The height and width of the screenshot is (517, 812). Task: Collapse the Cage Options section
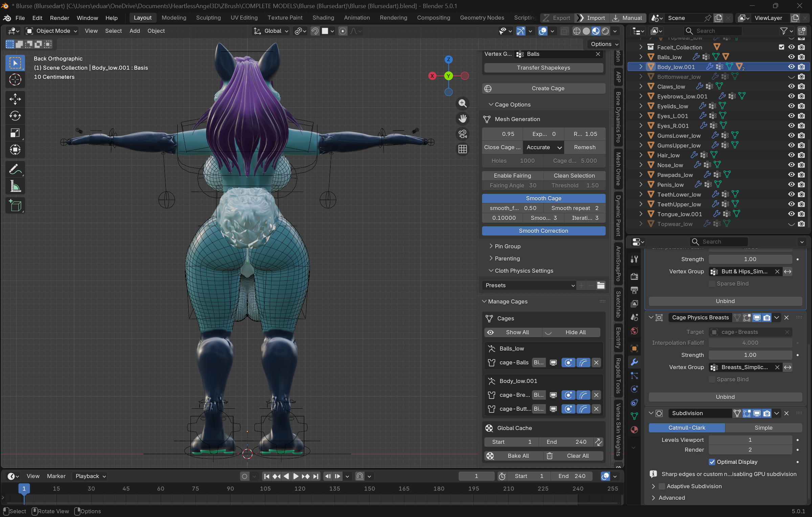point(509,105)
